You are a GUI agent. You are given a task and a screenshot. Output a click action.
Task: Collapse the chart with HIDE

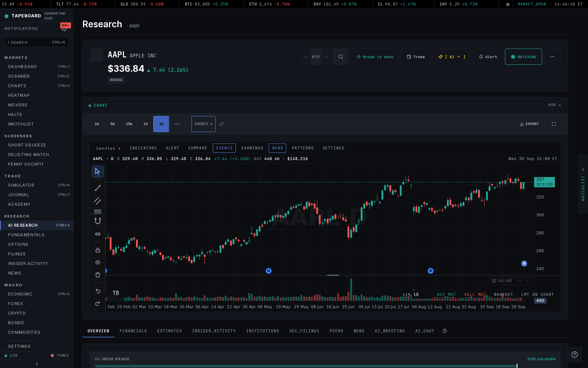(x=554, y=105)
